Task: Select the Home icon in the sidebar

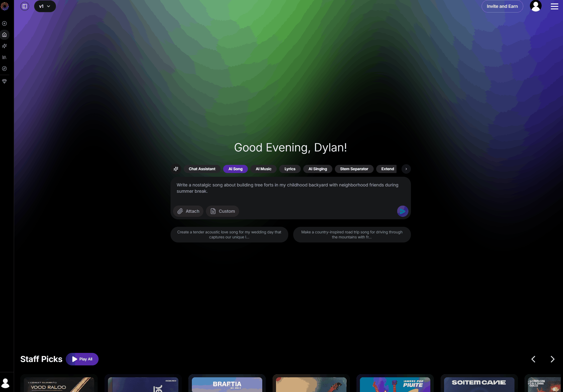Action: [4, 35]
